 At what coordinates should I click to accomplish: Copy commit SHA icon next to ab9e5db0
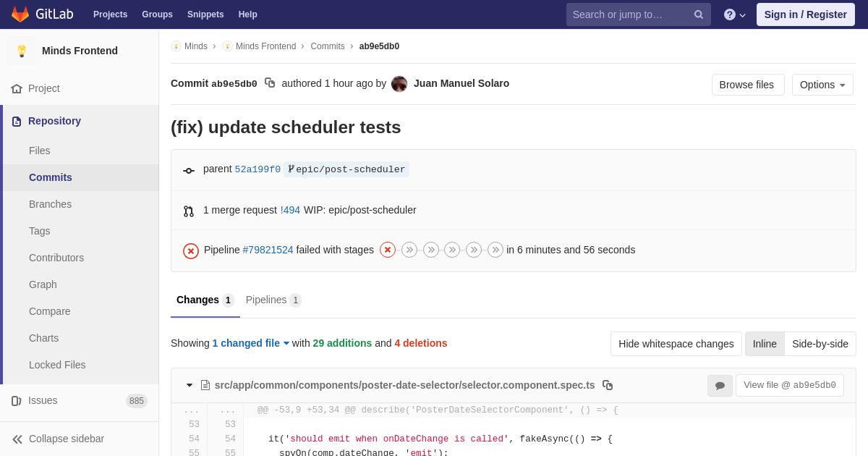[x=270, y=83]
